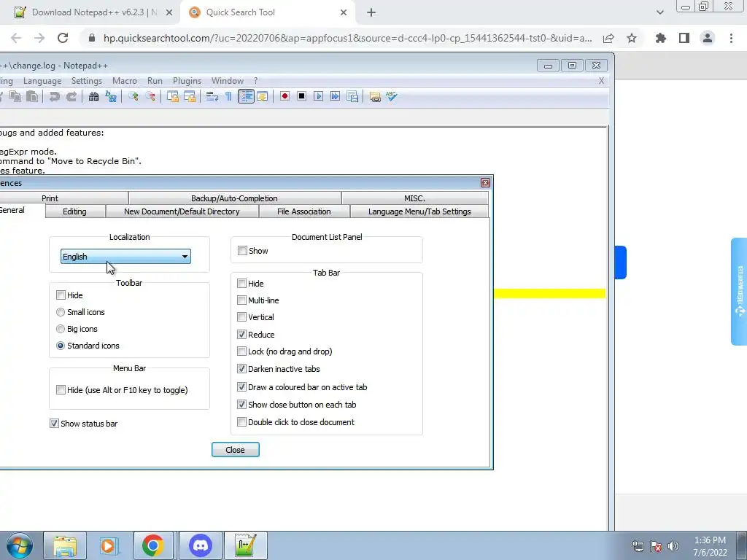The height and width of the screenshot is (560, 747).
Task: Toggle Draw a coloured bar on active tab
Action: [241, 387]
